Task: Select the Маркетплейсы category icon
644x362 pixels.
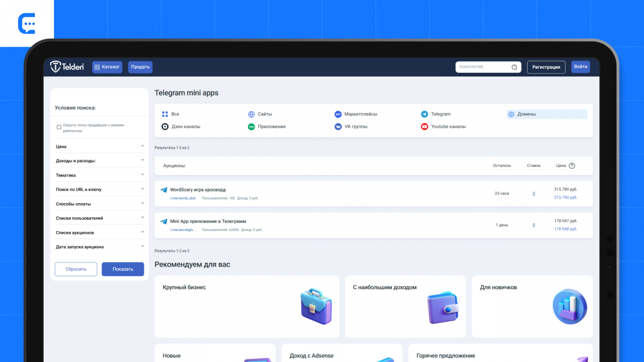Action: [338, 114]
